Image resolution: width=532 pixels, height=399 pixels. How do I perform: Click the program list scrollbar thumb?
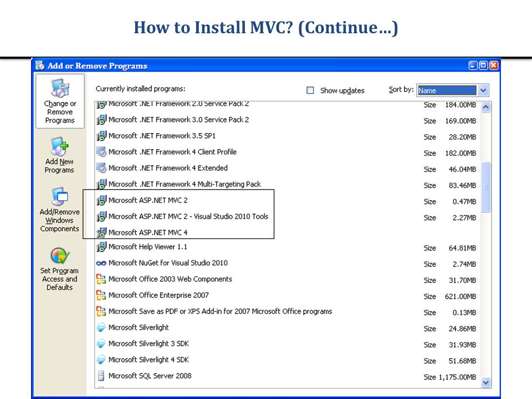click(x=486, y=187)
